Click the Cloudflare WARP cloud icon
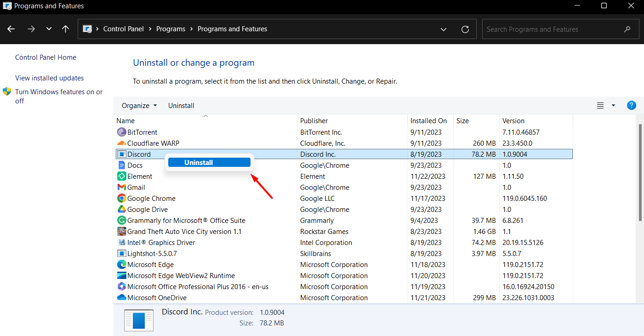Viewport: 644px width, 336px height. click(121, 143)
